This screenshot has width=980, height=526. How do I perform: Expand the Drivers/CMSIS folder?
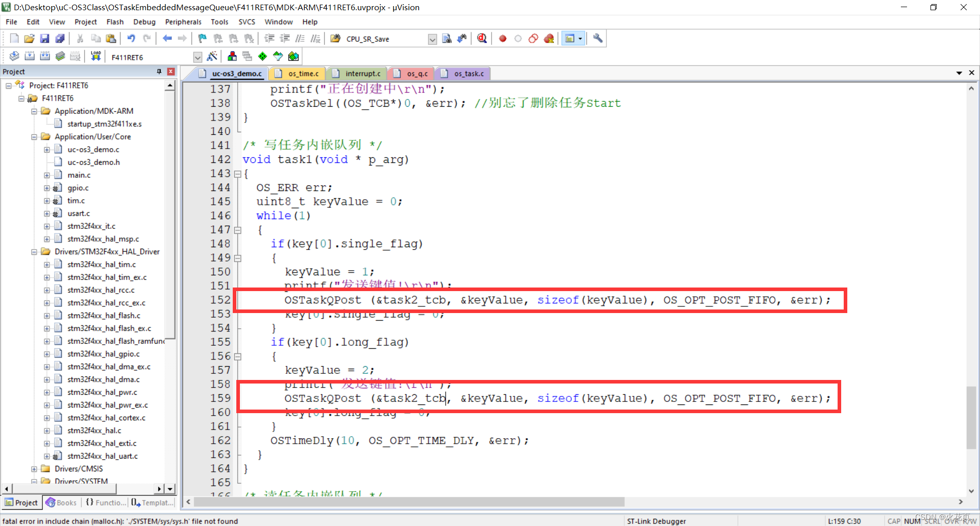(34, 469)
